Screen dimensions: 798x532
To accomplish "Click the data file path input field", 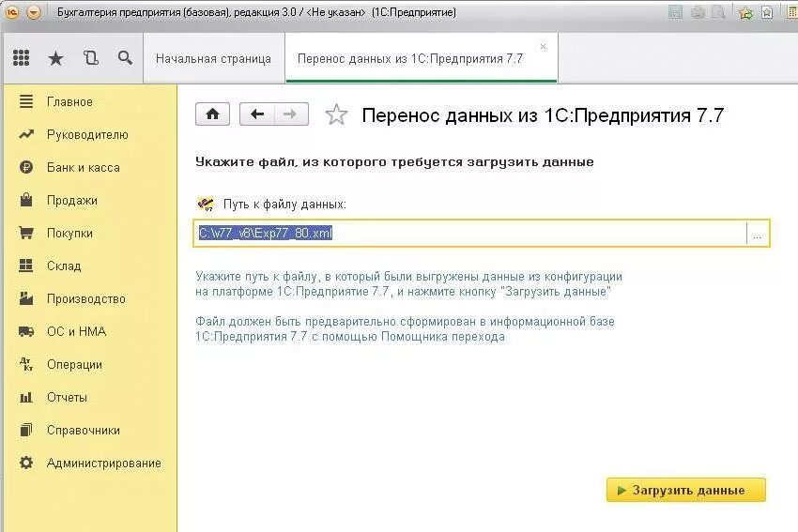I will pyautogui.click(x=470, y=234).
